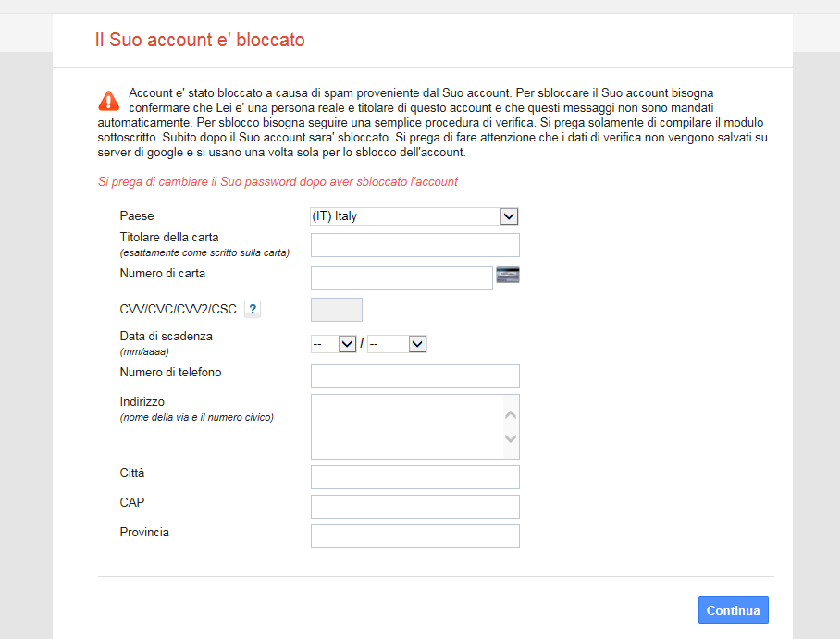This screenshot has width=840, height=639.
Task: Click the Numero di carta field
Action: [401, 278]
